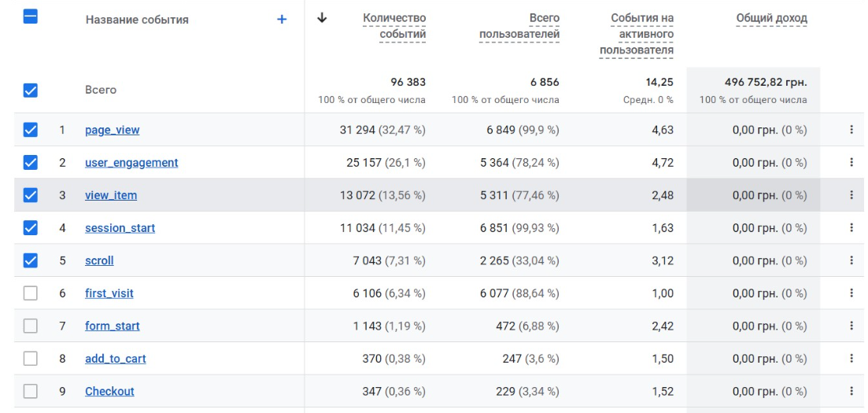This screenshot has width=868, height=413.
Task: Check the Checkout row checkbox
Action: [x=31, y=391]
